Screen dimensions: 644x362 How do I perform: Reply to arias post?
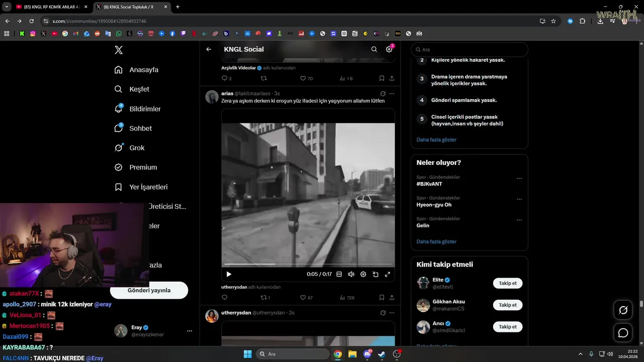(224, 298)
